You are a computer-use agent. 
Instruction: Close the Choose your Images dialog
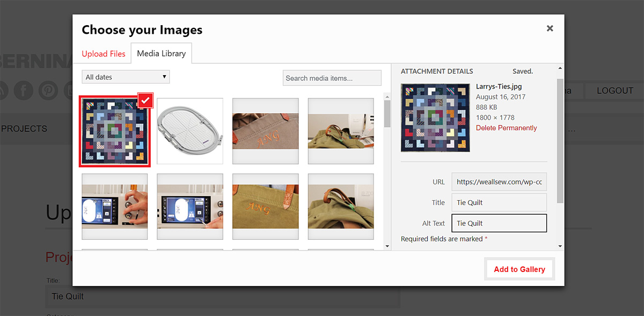(x=550, y=28)
